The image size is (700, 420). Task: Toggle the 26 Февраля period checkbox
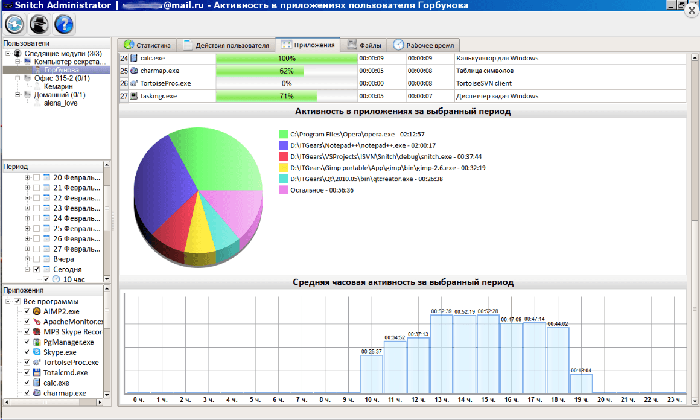[x=37, y=239]
